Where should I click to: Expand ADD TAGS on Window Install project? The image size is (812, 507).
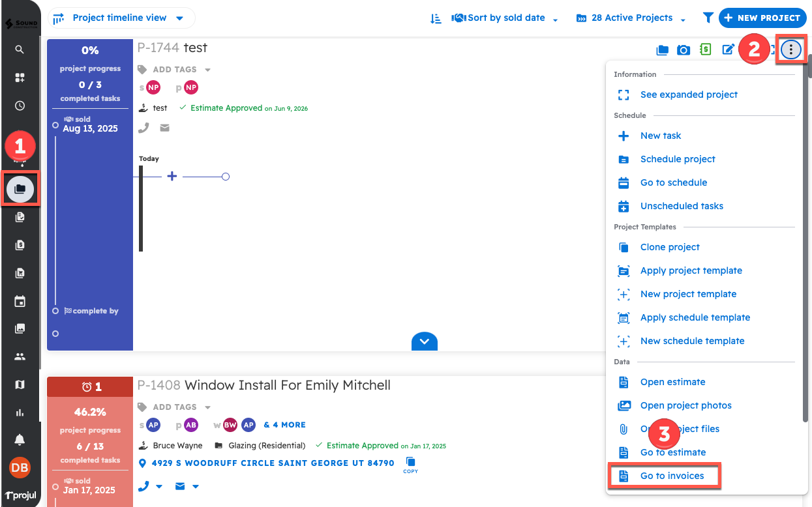[174, 407]
